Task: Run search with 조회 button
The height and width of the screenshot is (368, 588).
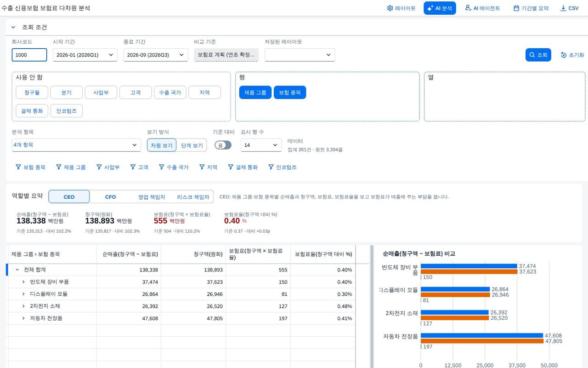Action: click(x=538, y=55)
